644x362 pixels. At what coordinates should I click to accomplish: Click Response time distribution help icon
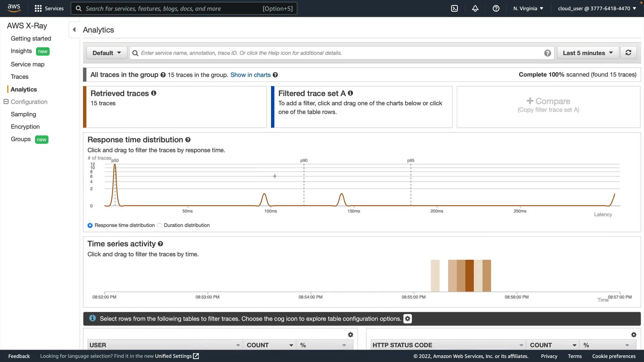[188, 140]
